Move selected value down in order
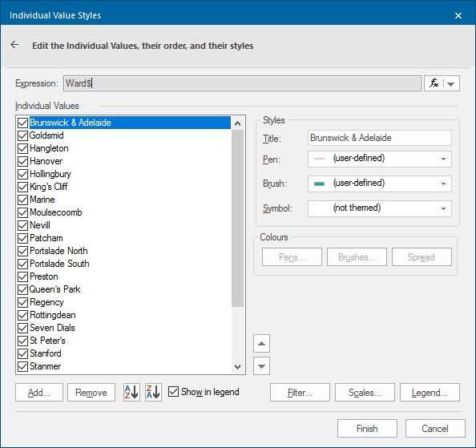The width and height of the screenshot is (476, 448). pos(261,366)
